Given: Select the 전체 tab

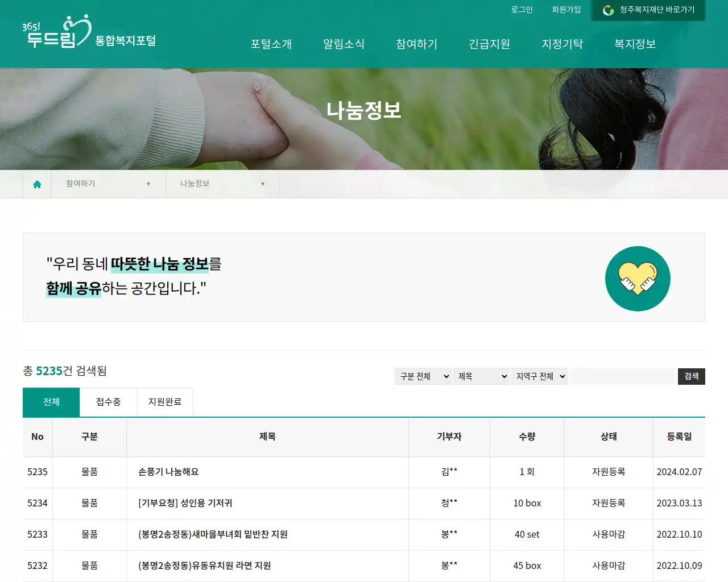Looking at the screenshot, I should [51, 402].
